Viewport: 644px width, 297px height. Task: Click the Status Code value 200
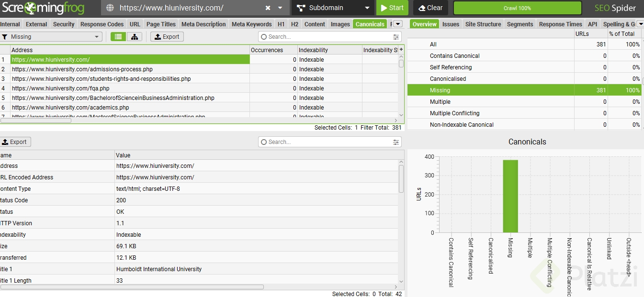tap(122, 200)
